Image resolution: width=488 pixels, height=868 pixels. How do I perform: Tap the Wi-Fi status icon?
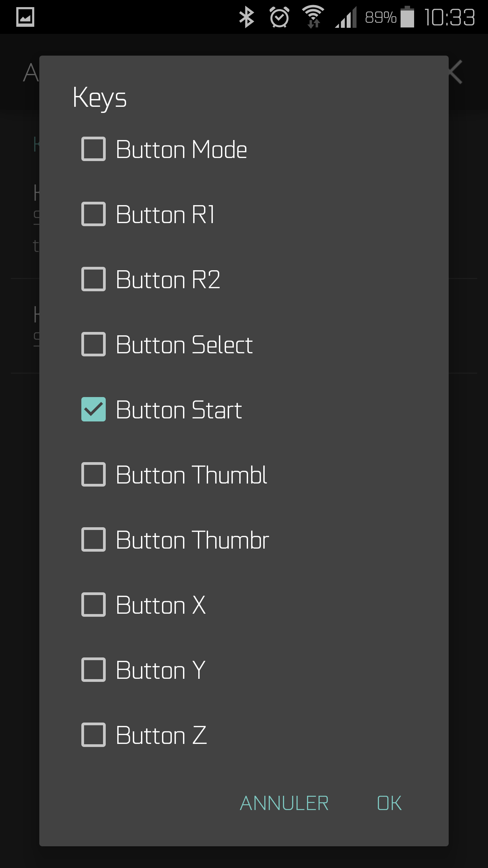coord(313,17)
